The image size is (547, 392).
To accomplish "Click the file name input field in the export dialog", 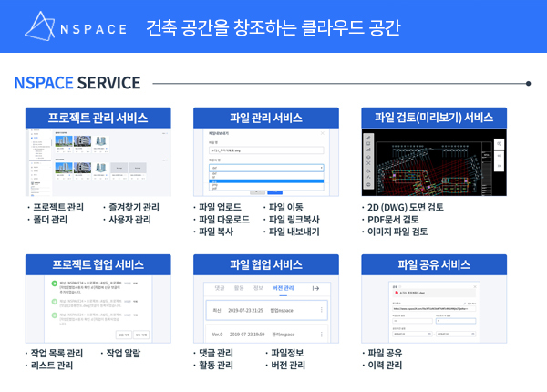I will coord(266,150).
